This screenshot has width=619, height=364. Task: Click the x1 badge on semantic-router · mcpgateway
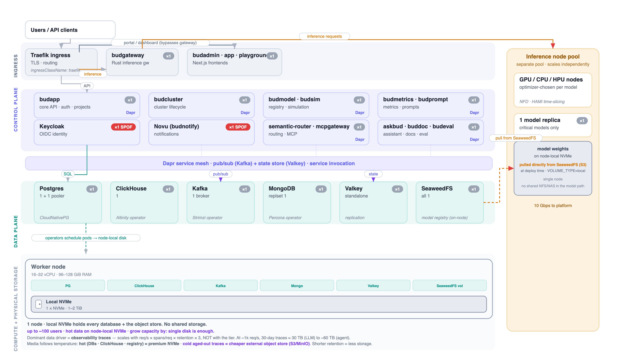tap(359, 127)
